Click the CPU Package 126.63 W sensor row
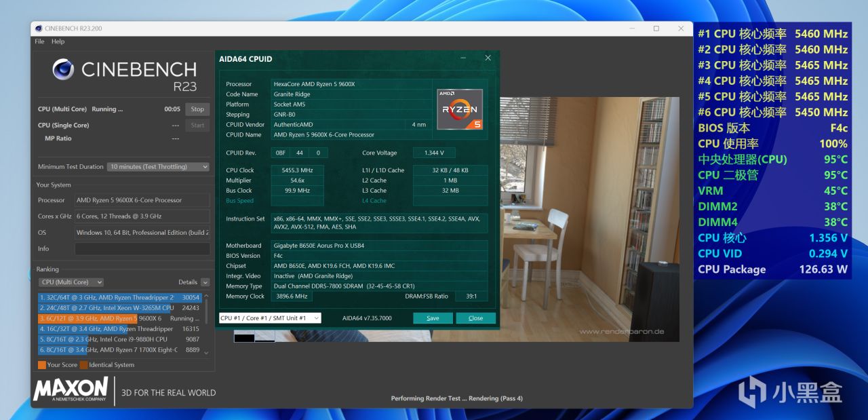 [x=773, y=269]
